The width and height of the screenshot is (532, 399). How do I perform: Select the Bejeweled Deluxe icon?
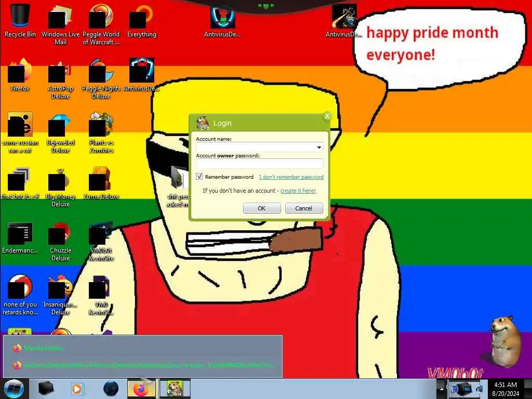[60, 133]
